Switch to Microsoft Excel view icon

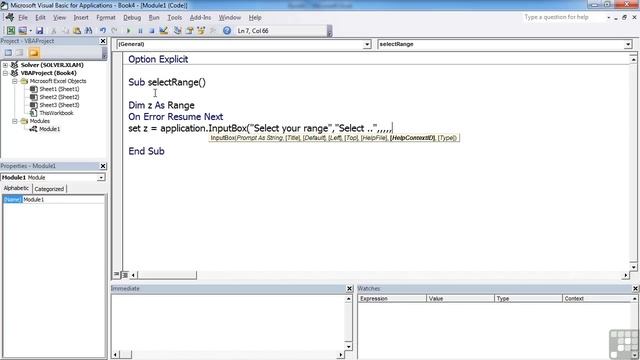11,31
